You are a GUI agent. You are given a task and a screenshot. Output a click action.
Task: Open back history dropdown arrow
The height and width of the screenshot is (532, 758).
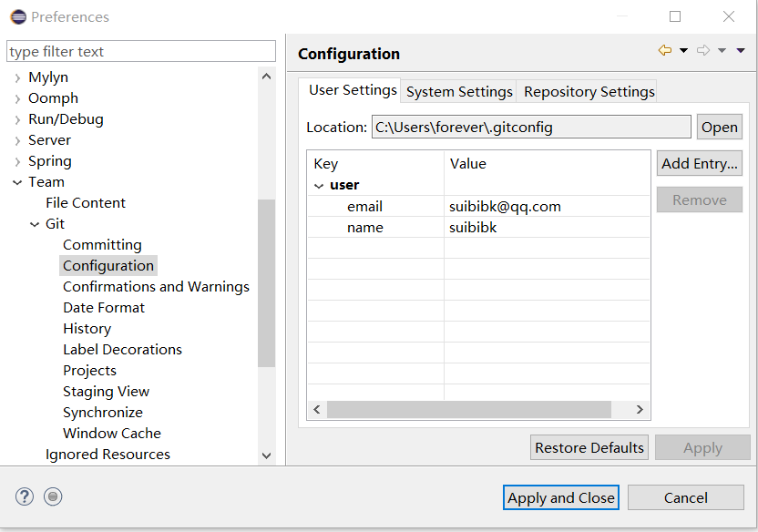click(683, 51)
